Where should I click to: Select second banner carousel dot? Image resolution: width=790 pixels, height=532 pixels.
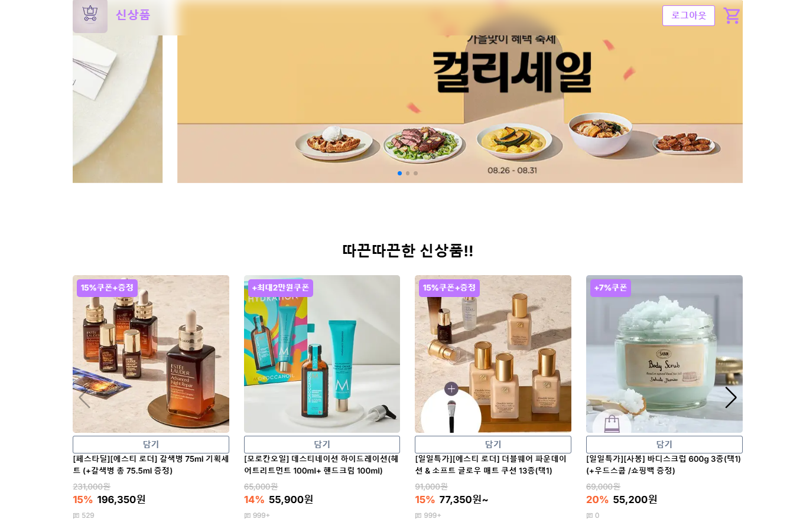[408, 173]
